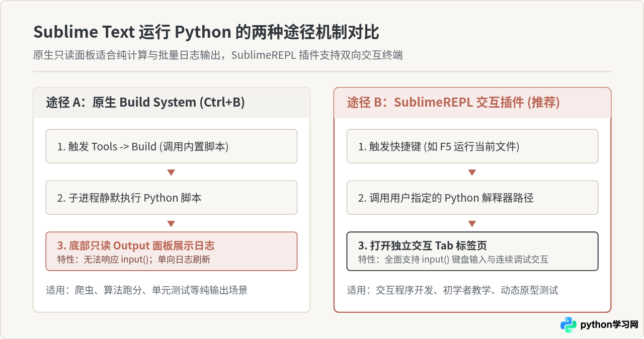Click step 2. 子进程静默执行 Python 脚本

point(172,198)
